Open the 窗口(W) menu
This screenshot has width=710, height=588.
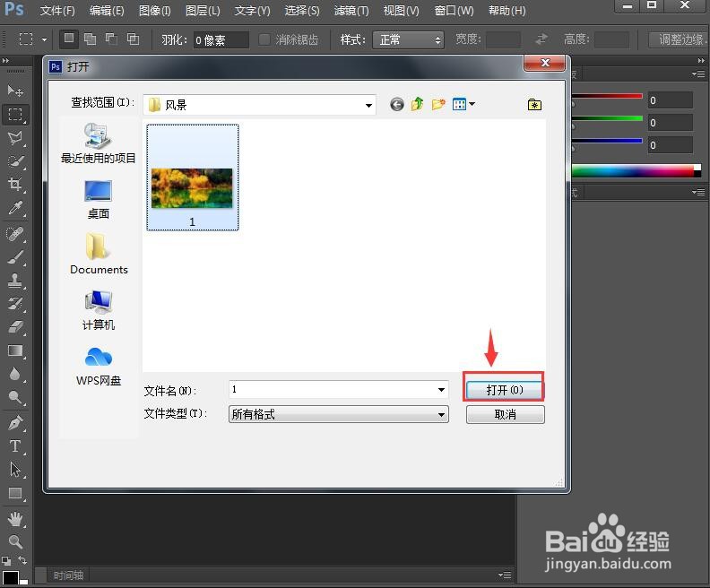click(x=454, y=11)
